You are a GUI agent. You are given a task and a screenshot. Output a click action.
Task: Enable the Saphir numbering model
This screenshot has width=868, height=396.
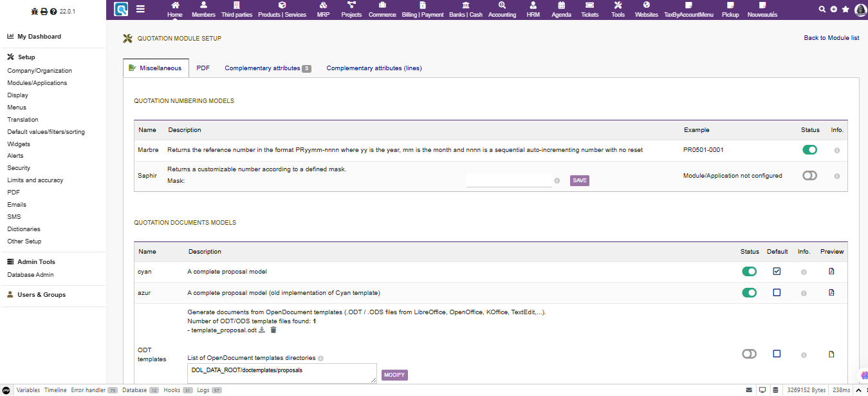point(809,176)
